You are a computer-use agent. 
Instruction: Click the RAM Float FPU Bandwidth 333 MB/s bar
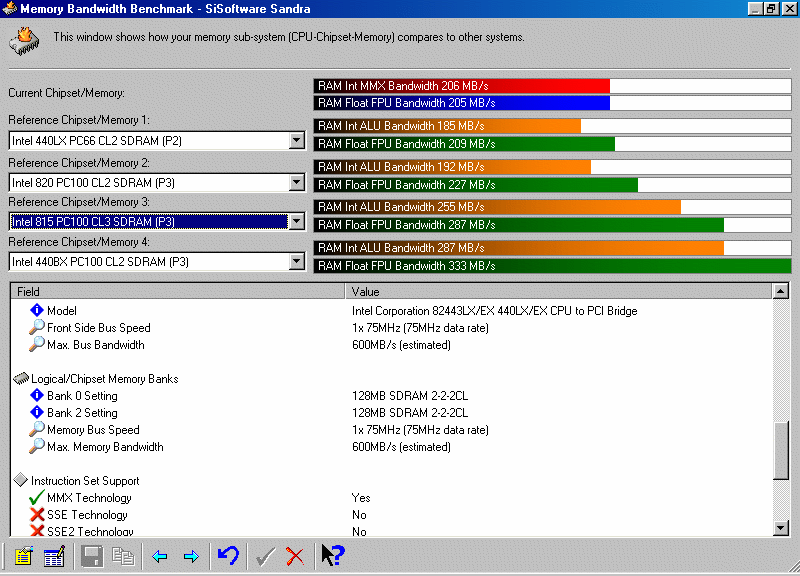552,265
